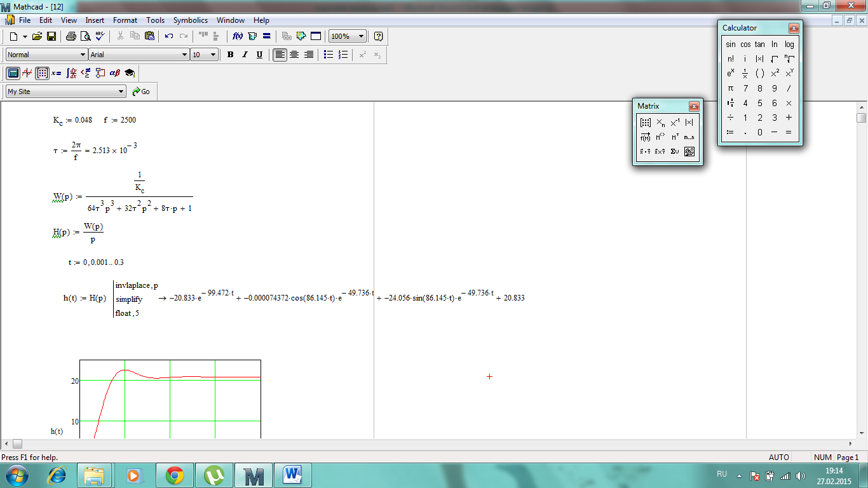
Task: Click the horizontal scrollbar left arrow
Action: pos(7,444)
